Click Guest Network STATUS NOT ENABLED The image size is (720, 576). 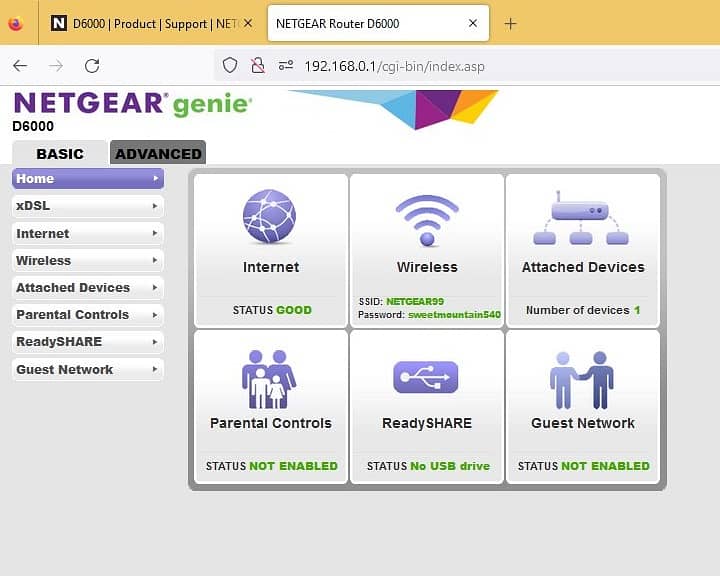(x=584, y=466)
